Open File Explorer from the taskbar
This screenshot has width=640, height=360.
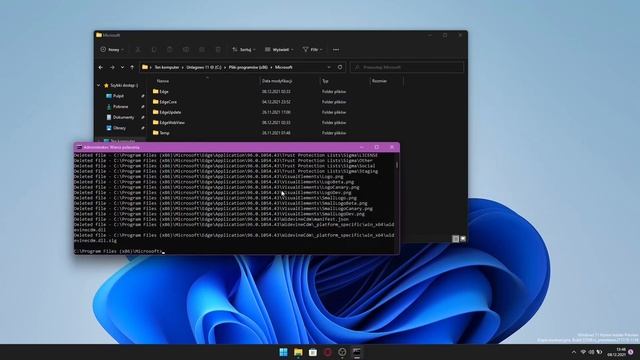pyautogui.click(x=298, y=352)
